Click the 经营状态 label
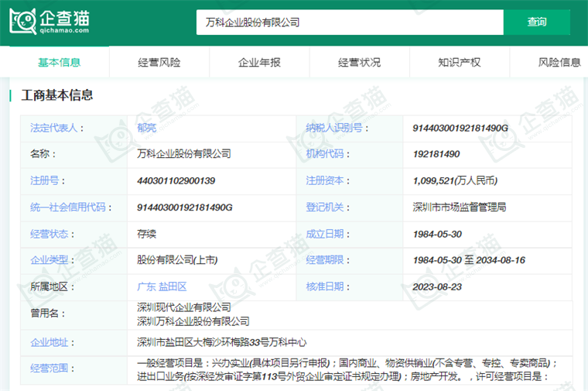 49,234
